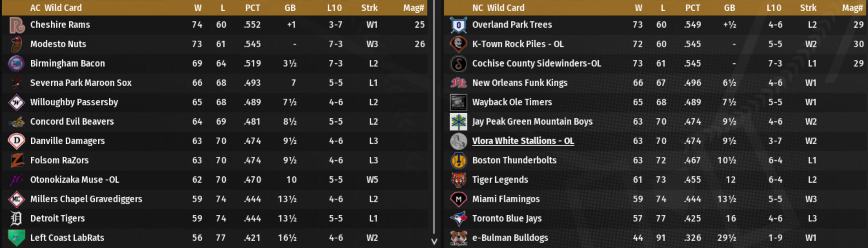Open the Vlora White Stallions - OL link

point(523,141)
